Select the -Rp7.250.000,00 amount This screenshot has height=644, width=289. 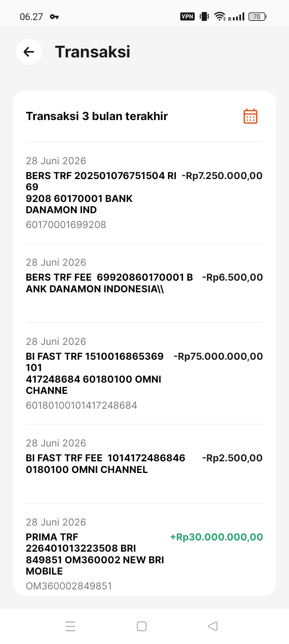[x=222, y=176]
